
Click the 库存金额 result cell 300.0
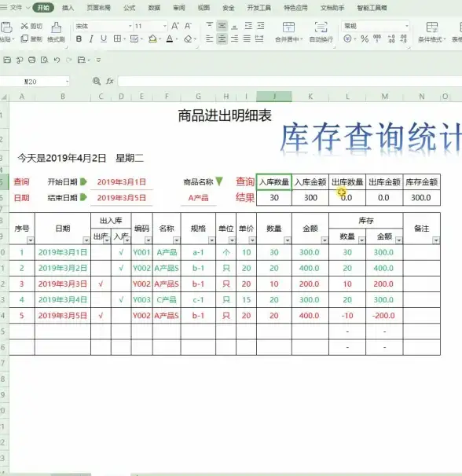coord(421,198)
